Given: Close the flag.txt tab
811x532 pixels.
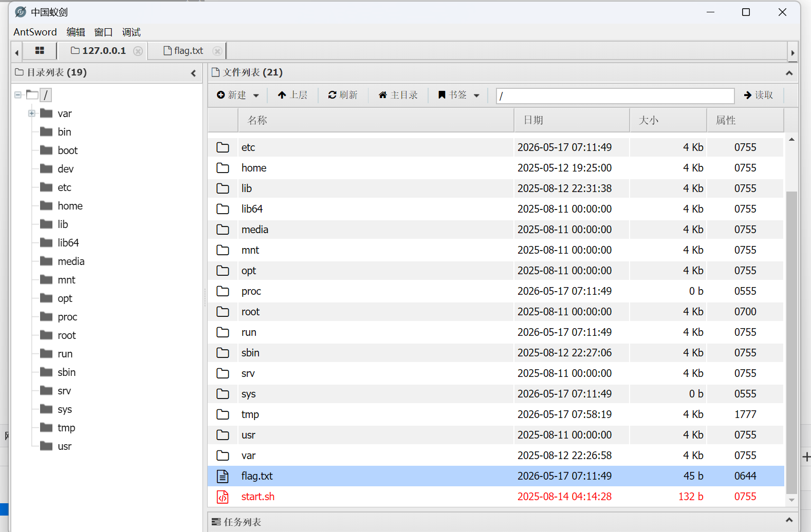Looking at the screenshot, I should (x=217, y=51).
